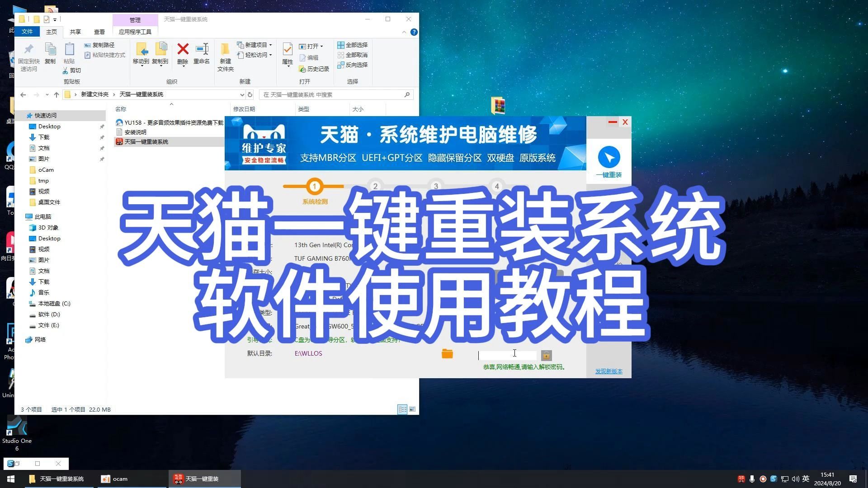Select the 天猫一键重装系统 file in list
Image resolution: width=868 pixels, height=488 pixels.
tap(142, 141)
